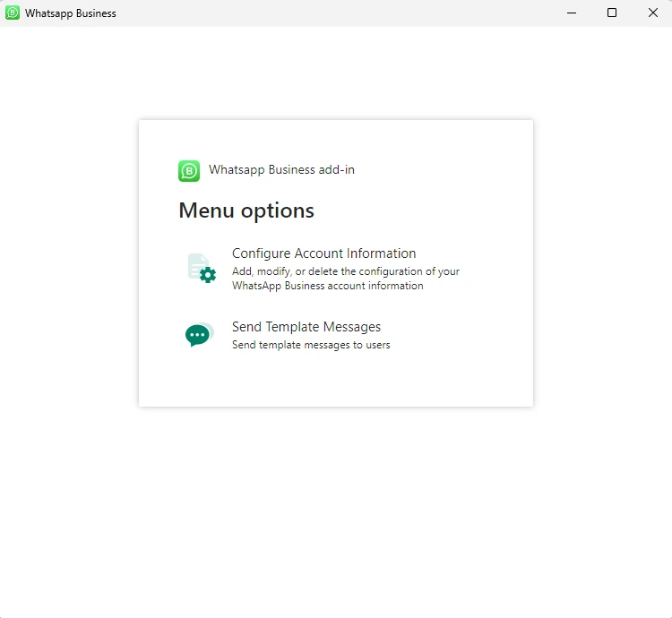This screenshot has height=618, width=672.
Task: Click the title bar WhatsApp Business icon
Action: click(13, 13)
